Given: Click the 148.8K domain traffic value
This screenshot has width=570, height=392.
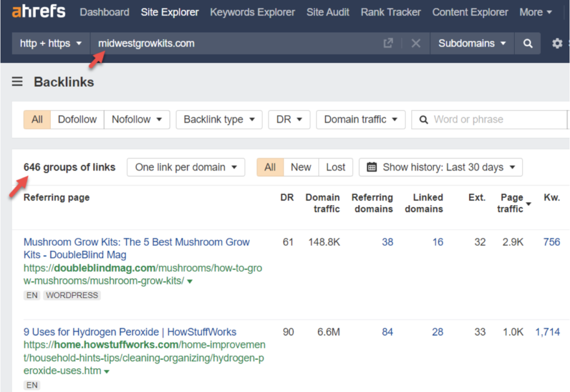Looking at the screenshot, I should tap(325, 242).
